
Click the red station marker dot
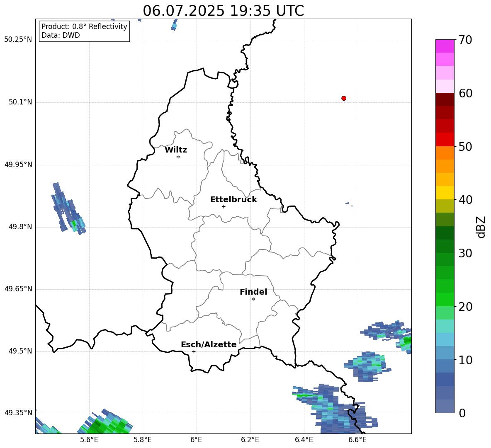(344, 98)
